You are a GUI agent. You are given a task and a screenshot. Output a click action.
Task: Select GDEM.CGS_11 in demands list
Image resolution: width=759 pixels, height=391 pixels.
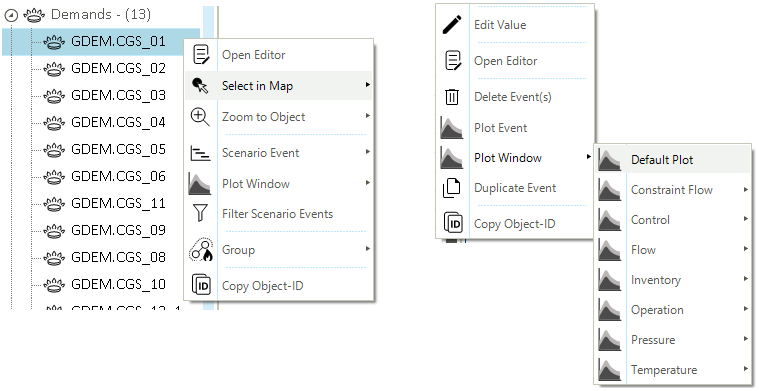pos(118,203)
